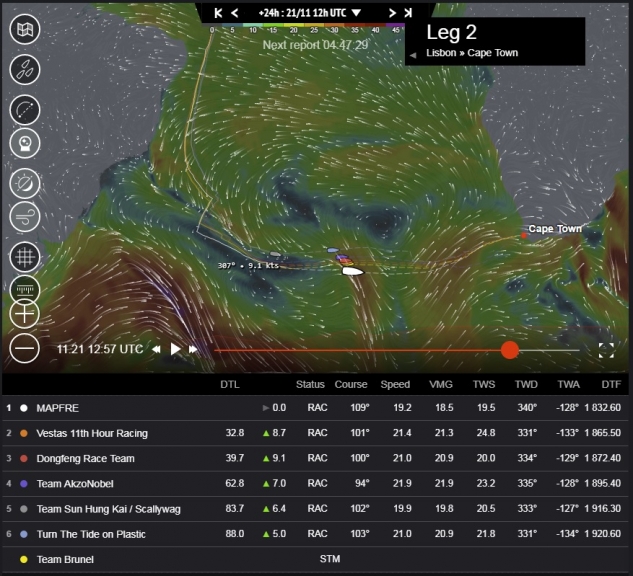The image size is (633, 576).
Task: Click the red timeline slider handle
Action: pos(510,350)
